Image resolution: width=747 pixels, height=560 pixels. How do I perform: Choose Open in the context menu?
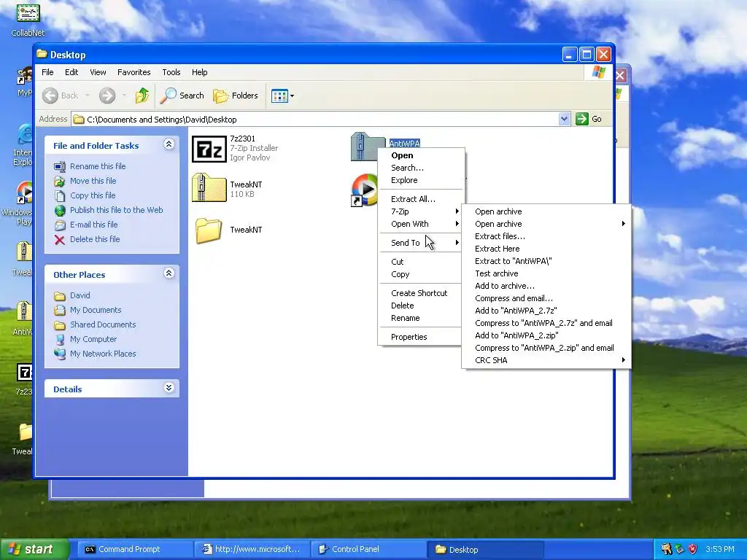pyautogui.click(x=420, y=155)
